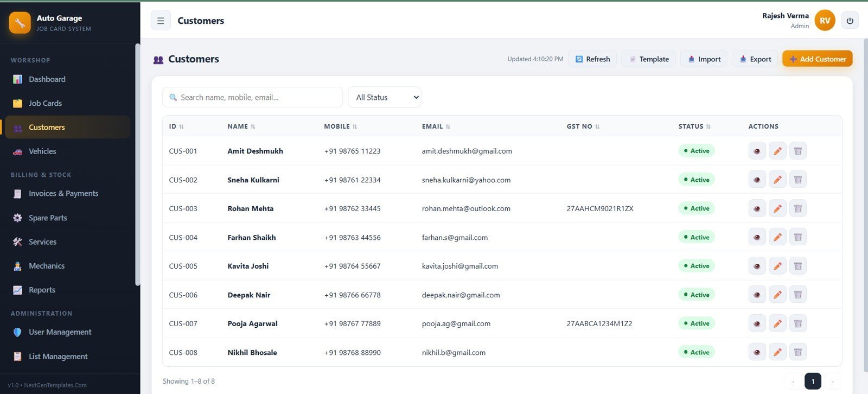Image resolution: width=868 pixels, height=394 pixels.
Task: View details for Sneha Kulkarni
Action: point(757,180)
